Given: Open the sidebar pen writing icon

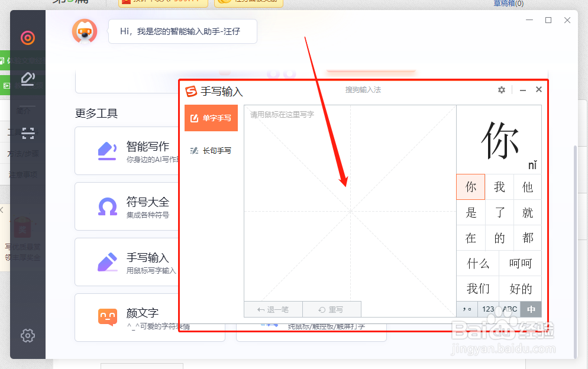Looking at the screenshot, I should coord(28,79).
